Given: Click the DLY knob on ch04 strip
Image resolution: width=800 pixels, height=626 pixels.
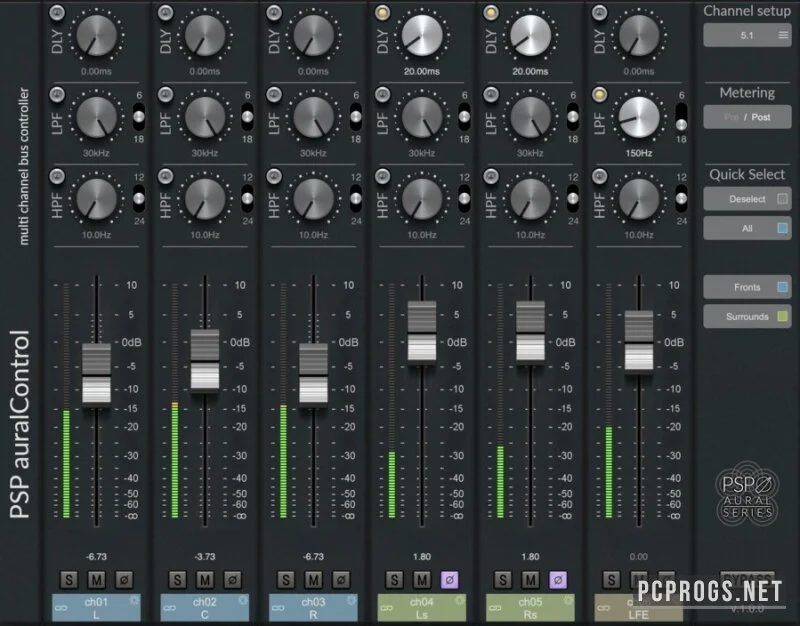Looking at the screenshot, I should click(422, 36).
